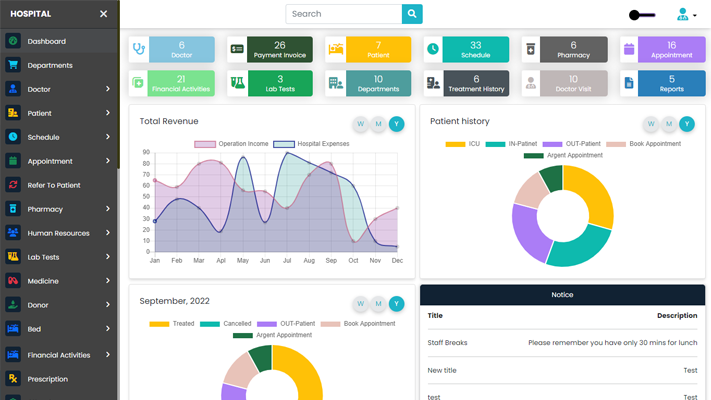Select M range in Total Revenue chart

pyautogui.click(x=378, y=124)
